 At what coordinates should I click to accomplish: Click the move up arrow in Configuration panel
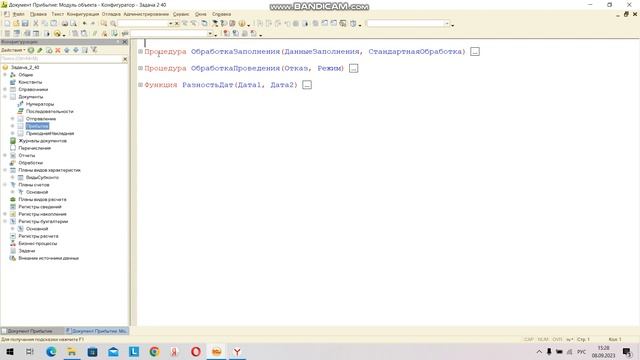click(67, 50)
